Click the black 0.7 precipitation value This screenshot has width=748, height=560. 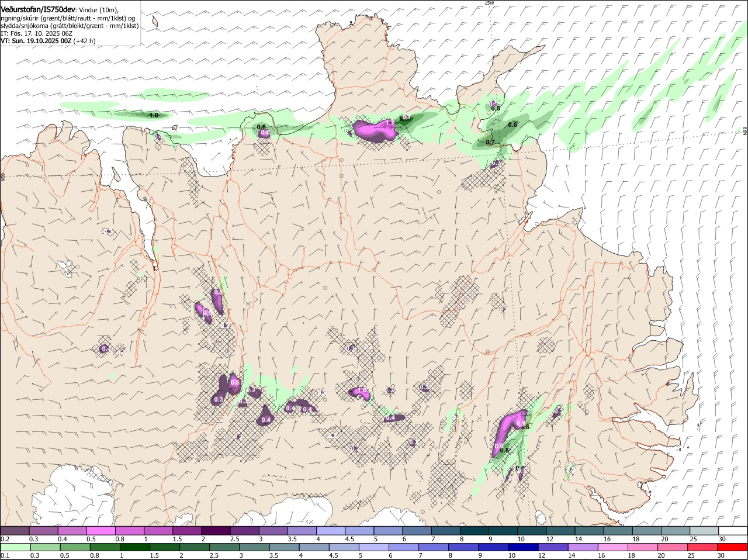[x=490, y=142]
